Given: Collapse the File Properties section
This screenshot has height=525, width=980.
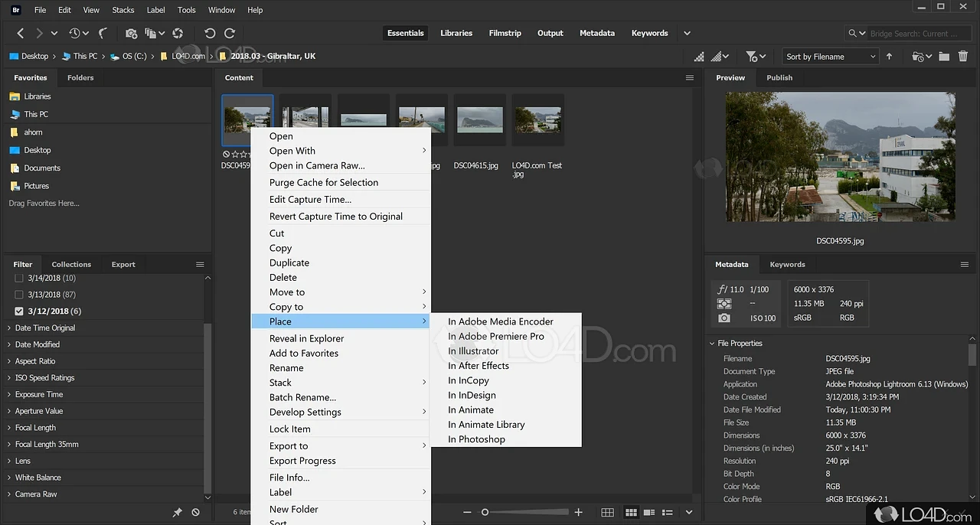Looking at the screenshot, I should pos(711,344).
